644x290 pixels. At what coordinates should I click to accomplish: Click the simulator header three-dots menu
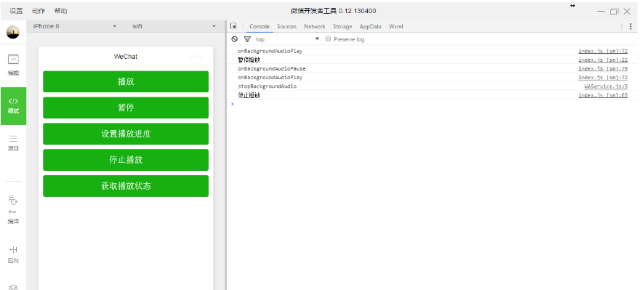coord(196,56)
